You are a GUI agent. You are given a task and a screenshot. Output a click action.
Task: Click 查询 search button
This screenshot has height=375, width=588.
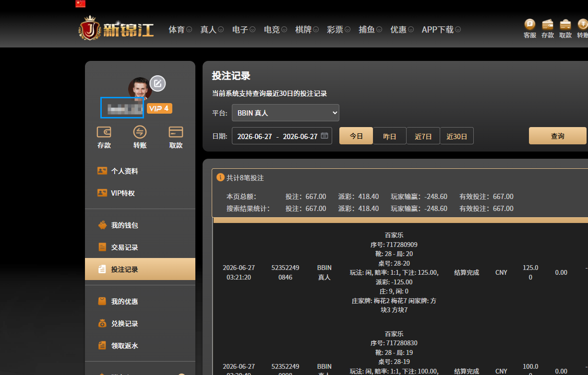point(558,136)
